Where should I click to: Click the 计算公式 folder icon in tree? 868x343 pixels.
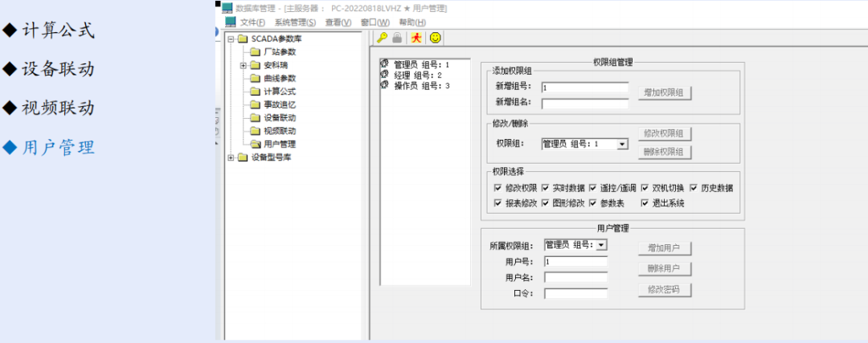256,92
